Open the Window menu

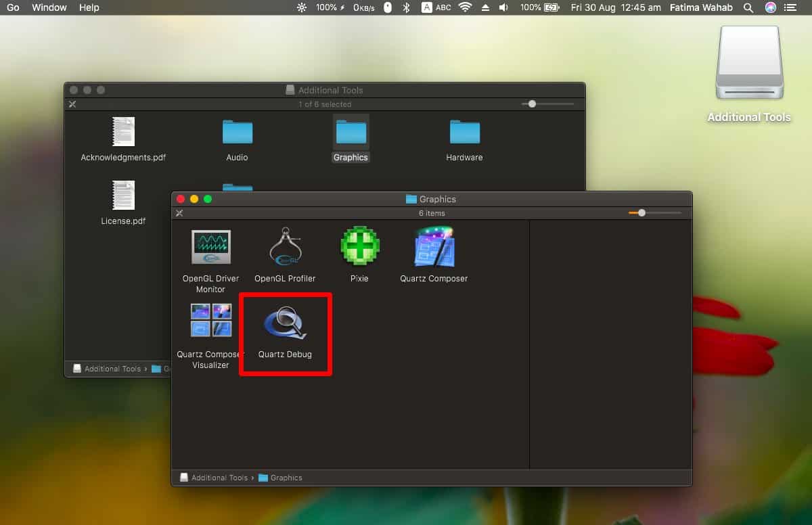[49, 7]
